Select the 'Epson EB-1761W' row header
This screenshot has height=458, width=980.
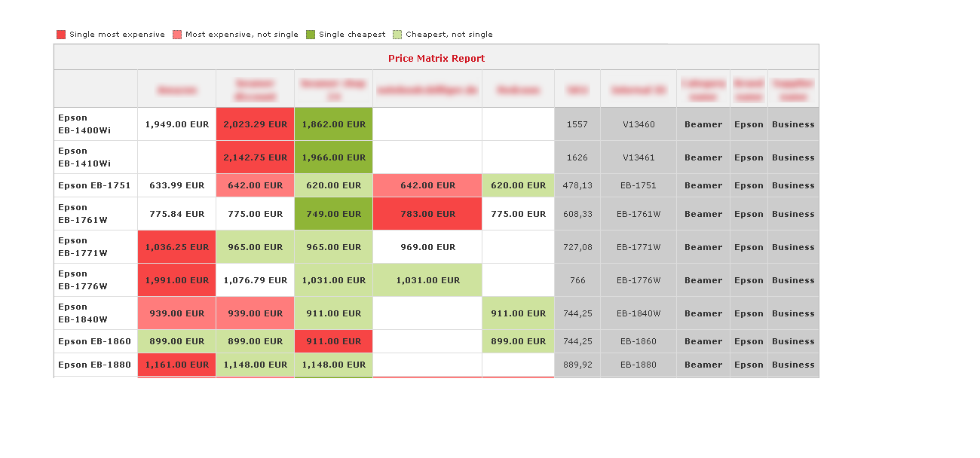click(x=96, y=214)
